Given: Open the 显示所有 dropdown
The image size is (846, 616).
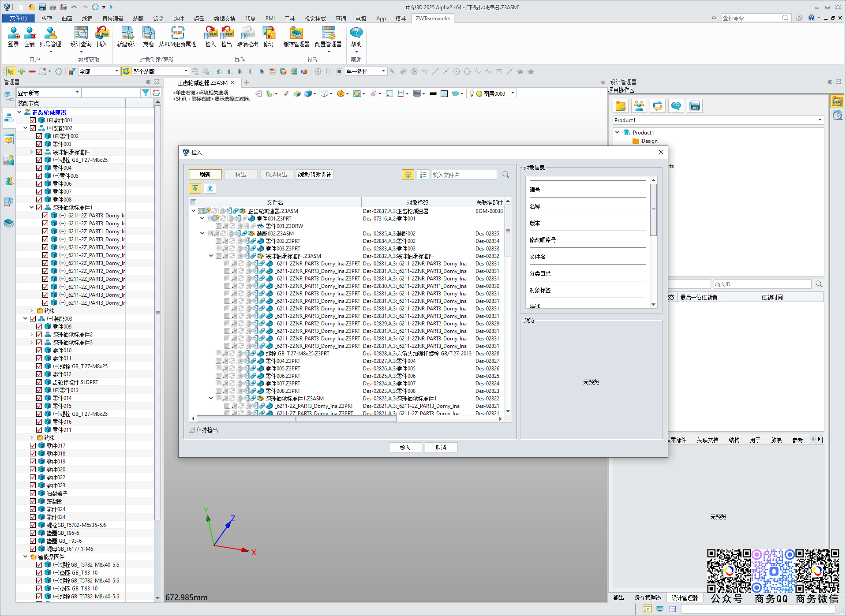Looking at the screenshot, I should 49,93.
